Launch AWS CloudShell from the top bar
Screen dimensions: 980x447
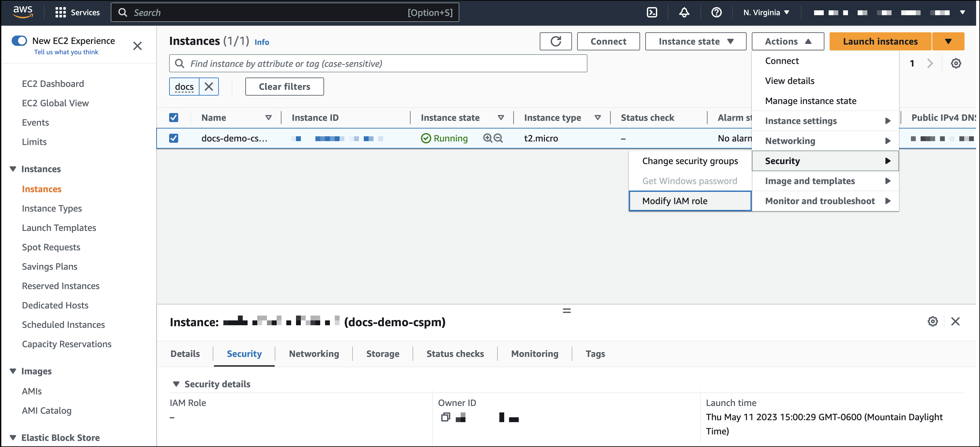pyautogui.click(x=652, y=12)
